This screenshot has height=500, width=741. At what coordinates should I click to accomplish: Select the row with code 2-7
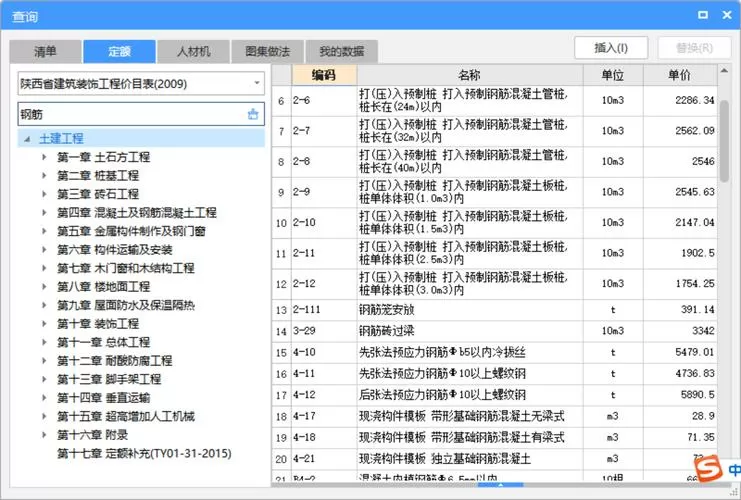click(x=494, y=131)
